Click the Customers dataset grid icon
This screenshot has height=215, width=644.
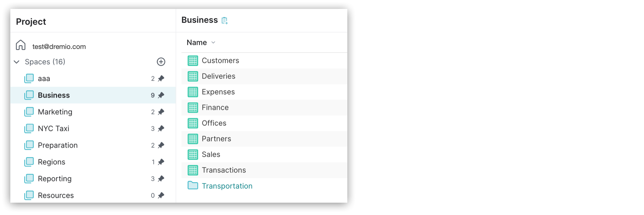pos(193,61)
